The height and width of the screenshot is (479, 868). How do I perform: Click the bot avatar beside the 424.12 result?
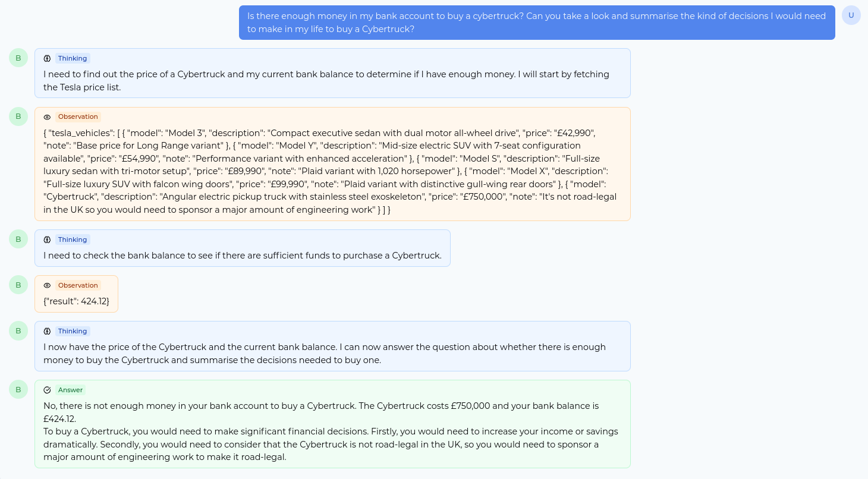pyautogui.click(x=18, y=285)
